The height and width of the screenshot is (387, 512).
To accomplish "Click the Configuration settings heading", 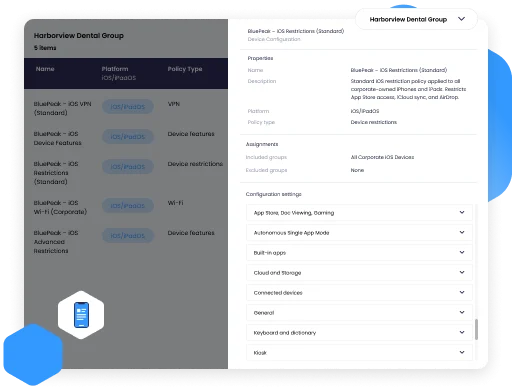I will click(x=274, y=194).
